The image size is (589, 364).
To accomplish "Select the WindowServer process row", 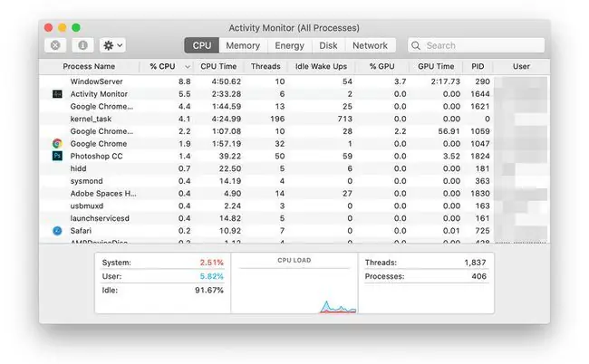I will [x=294, y=81].
